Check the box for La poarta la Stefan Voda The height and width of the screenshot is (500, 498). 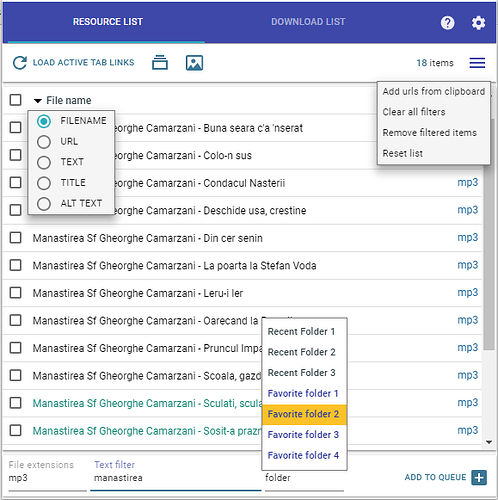click(x=16, y=265)
